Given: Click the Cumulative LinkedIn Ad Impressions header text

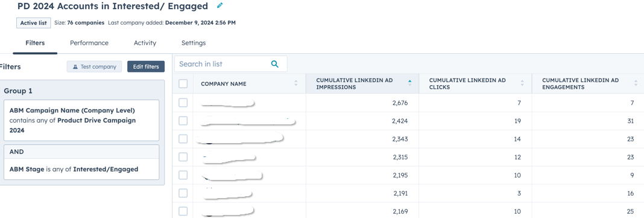Looking at the screenshot, I should point(355,83).
